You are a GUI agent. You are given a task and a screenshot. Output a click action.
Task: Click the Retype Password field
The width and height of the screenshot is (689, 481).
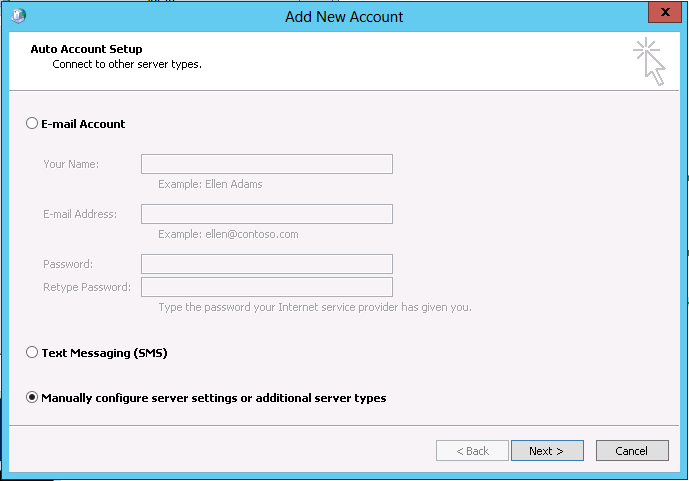(266, 288)
